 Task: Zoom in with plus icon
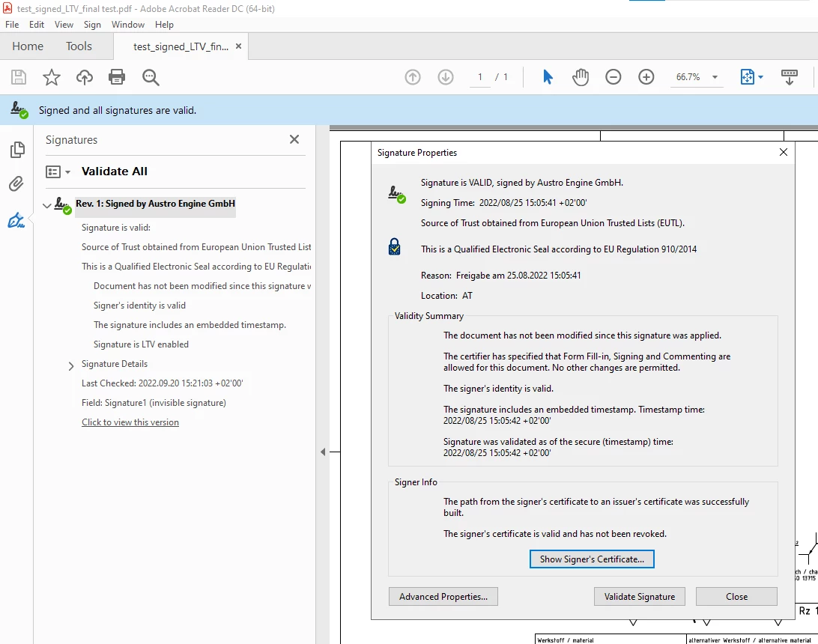click(x=646, y=77)
